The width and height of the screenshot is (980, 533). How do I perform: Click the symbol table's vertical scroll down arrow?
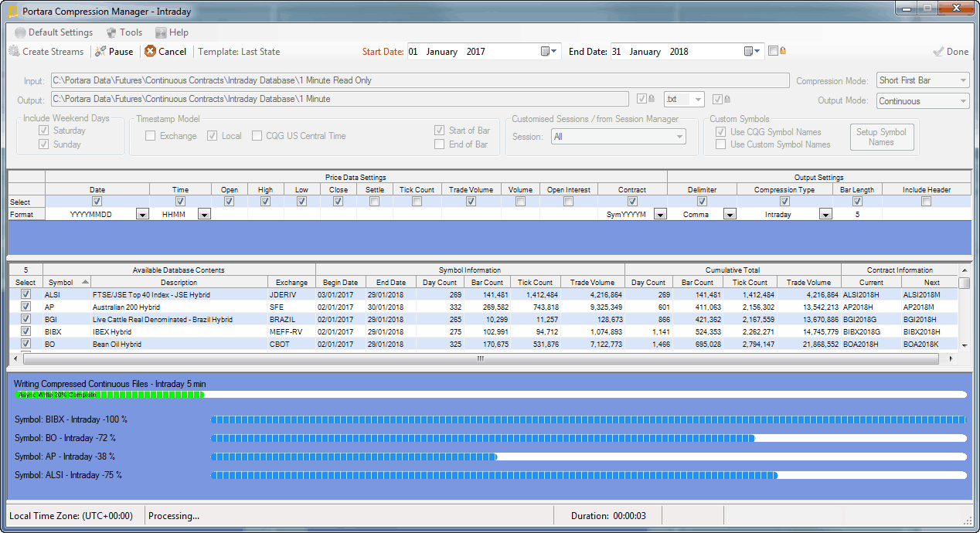964,345
